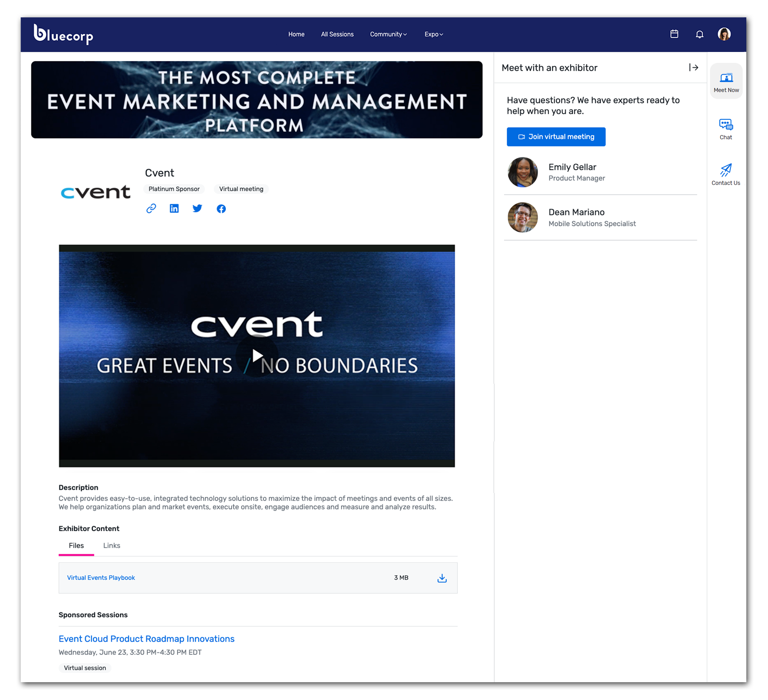768x700 pixels.
Task: Download the Virtual Events Playbook file
Action: pos(442,578)
